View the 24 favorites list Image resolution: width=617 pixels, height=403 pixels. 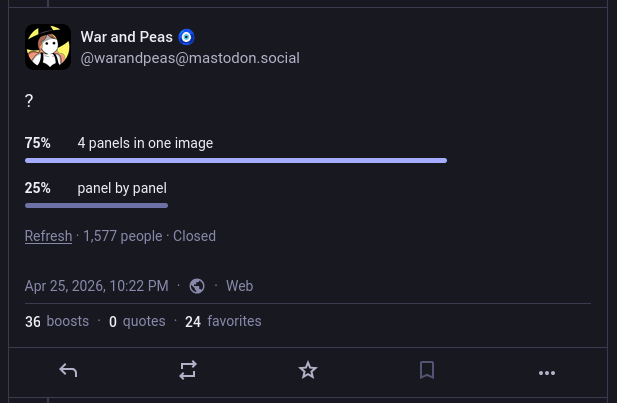click(x=223, y=321)
